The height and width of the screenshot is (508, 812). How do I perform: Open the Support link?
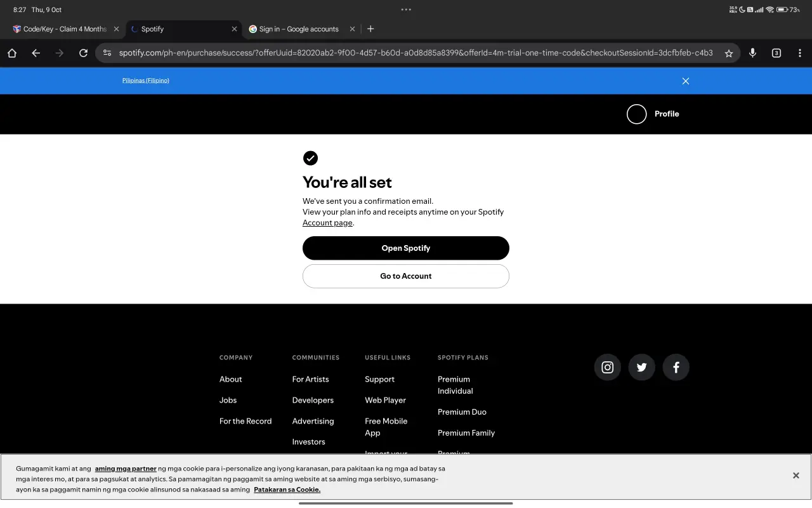pos(379,379)
